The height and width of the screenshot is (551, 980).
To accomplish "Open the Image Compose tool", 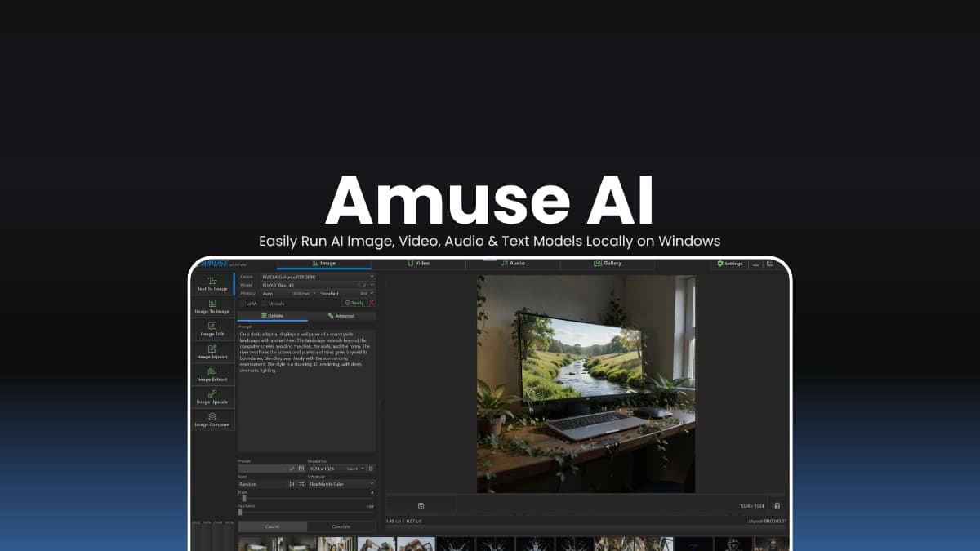I will (212, 420).
